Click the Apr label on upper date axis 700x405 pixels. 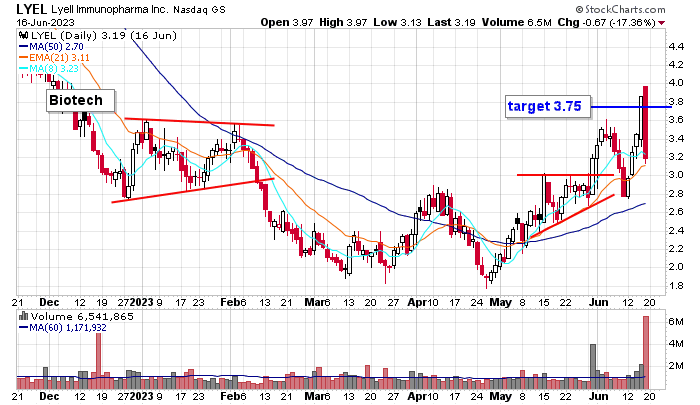(416, 302)
